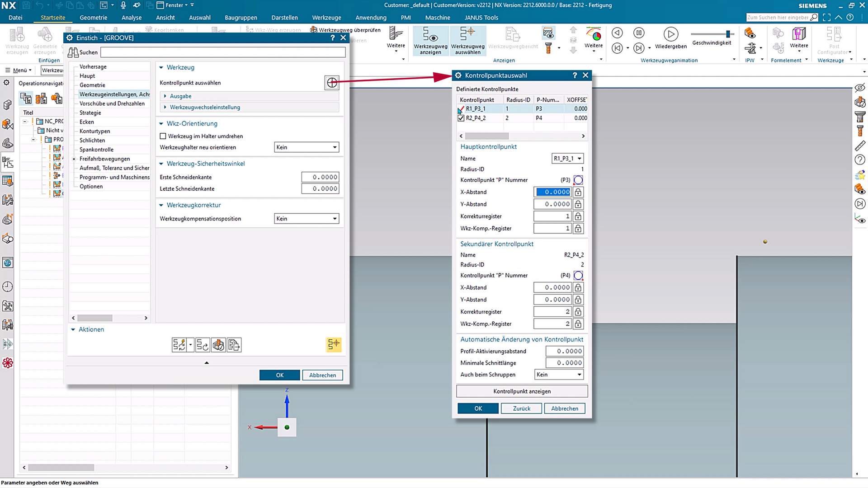Enable Werkzeug im Halter umdrehen checkbox
868x488 pixels.
(x=163, y=136)
